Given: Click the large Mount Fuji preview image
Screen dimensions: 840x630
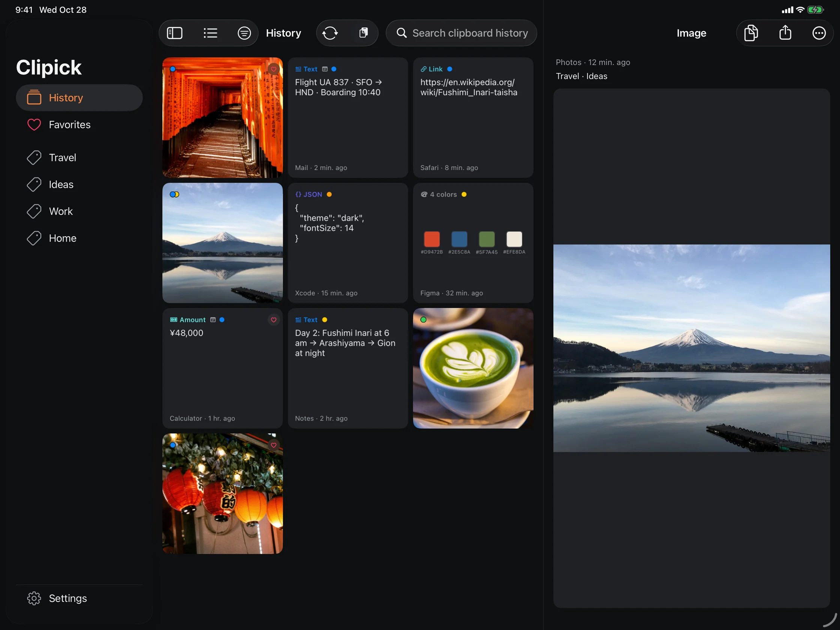Looking at the screenshot, I should (x=691, y=348).
